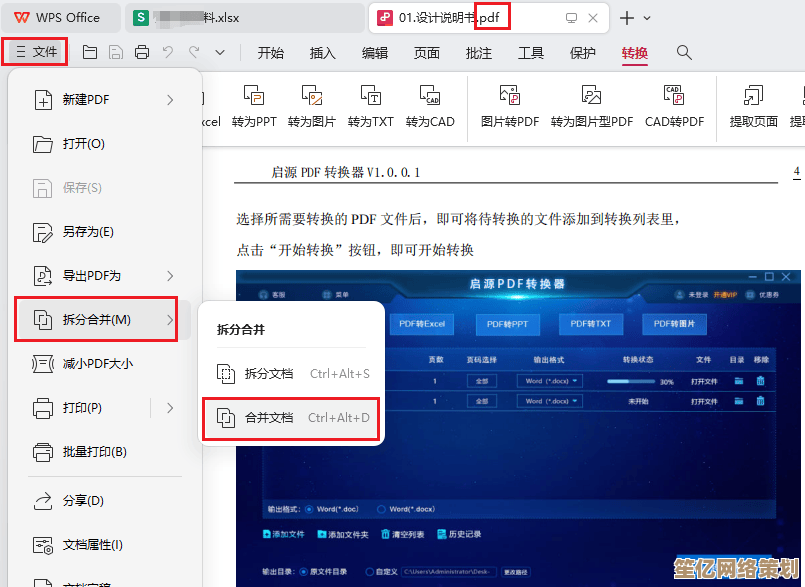
Task: Click the open folder toolbar icon
Action: [90, 52]
